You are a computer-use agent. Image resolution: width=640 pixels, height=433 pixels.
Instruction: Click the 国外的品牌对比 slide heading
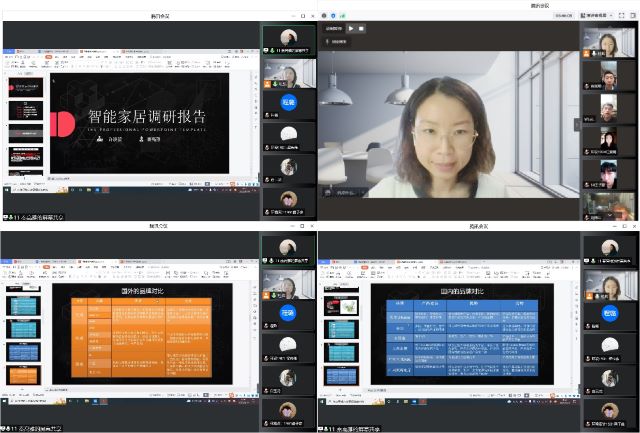[x=142, y=291]
